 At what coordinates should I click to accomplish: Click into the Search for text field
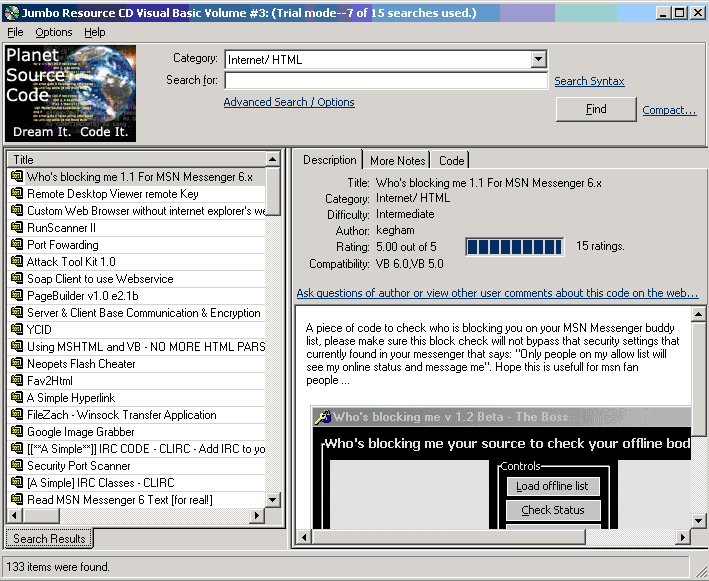pos(386,81)
